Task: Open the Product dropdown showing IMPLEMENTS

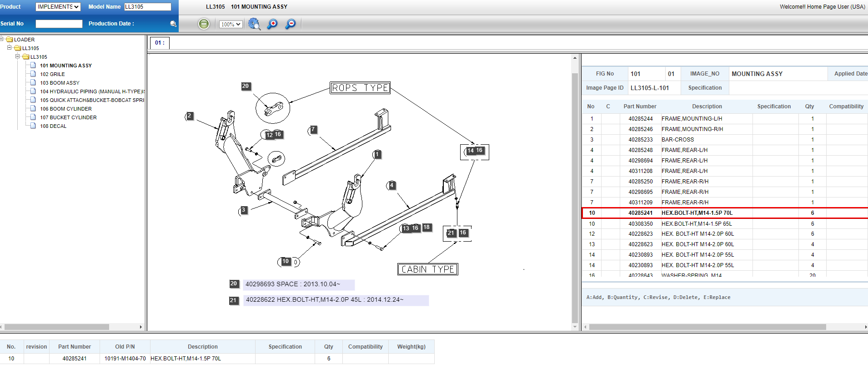Action: 58,7
